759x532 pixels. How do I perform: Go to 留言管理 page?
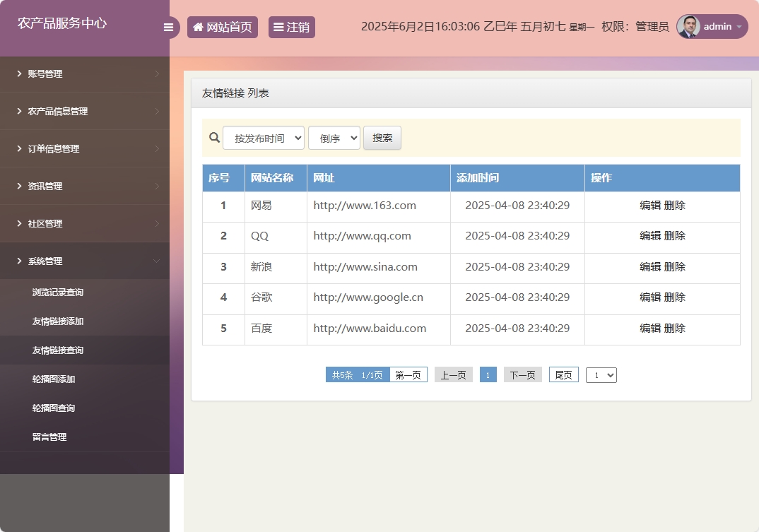[49, 437]
